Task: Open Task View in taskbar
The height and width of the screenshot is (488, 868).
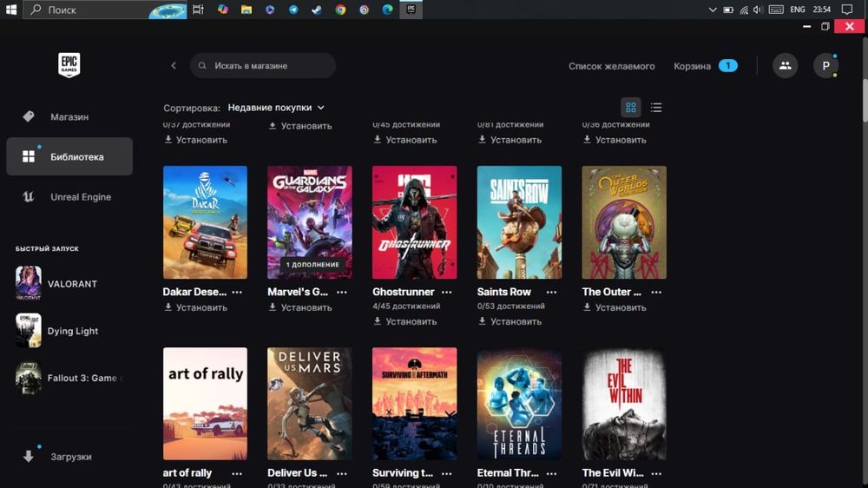Action: click(198, 10)
